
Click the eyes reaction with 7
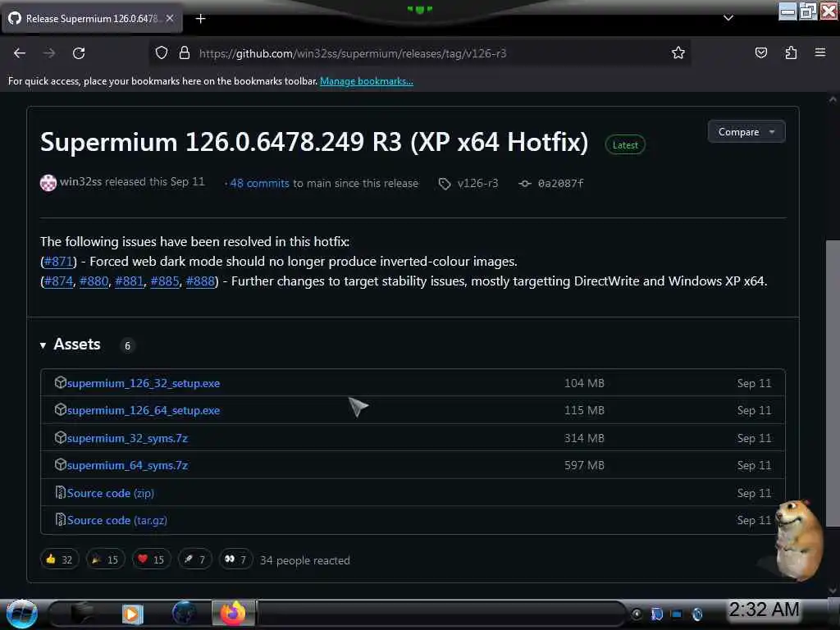235,559
